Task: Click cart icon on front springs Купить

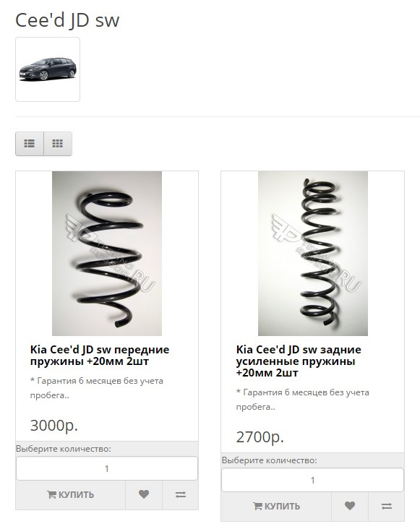Action: tap(51, 494)
